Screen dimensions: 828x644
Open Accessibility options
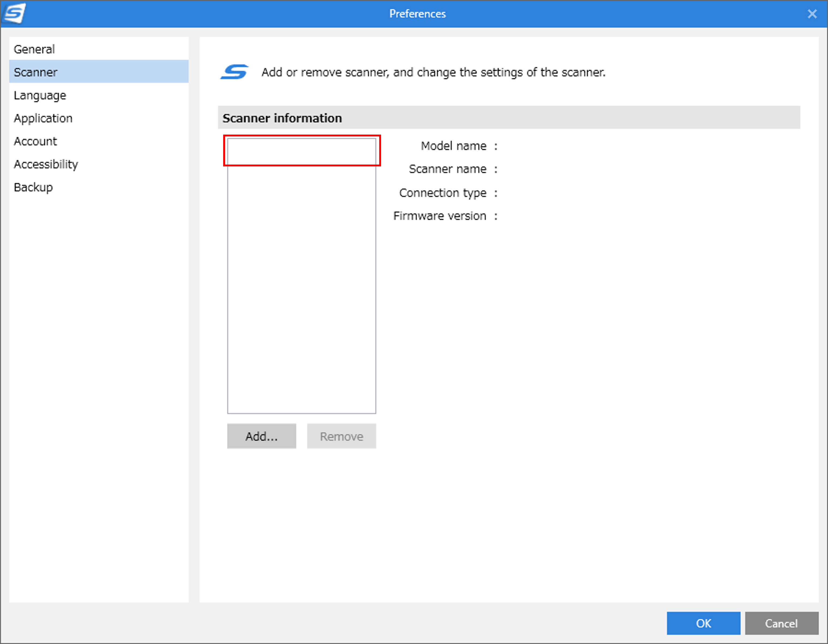click(x=45, y=164)
